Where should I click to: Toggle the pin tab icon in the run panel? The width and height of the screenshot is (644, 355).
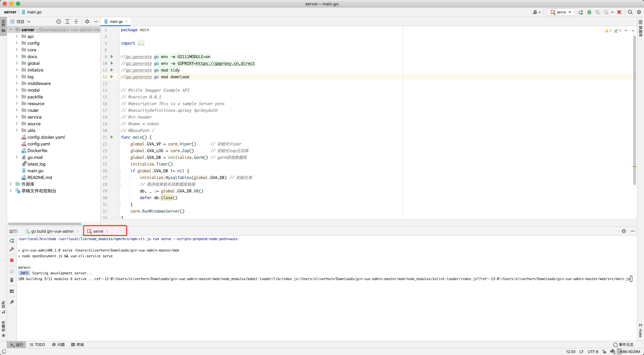[12, 302]
